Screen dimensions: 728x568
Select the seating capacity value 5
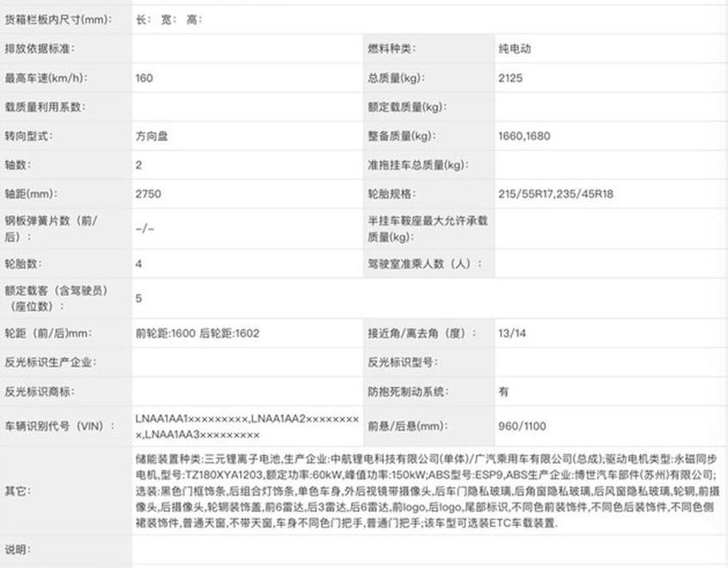click(x=139, y=299)
